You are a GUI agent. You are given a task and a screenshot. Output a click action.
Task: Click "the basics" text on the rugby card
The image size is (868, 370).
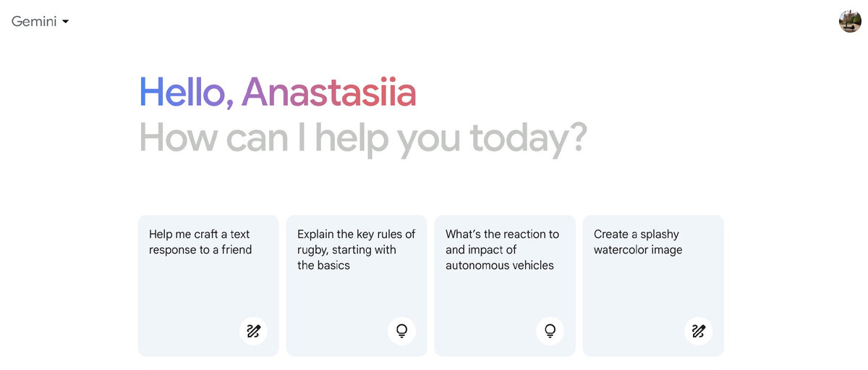(323, 265)
